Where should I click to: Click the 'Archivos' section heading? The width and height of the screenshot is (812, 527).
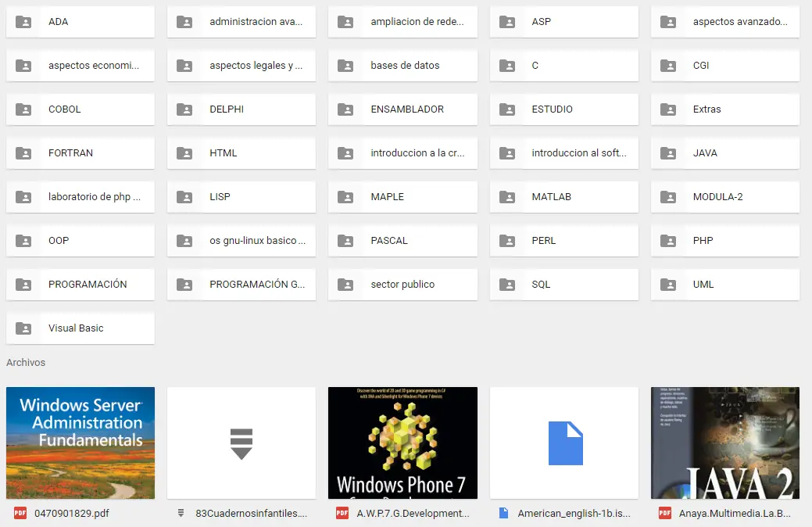click(26, 363)
